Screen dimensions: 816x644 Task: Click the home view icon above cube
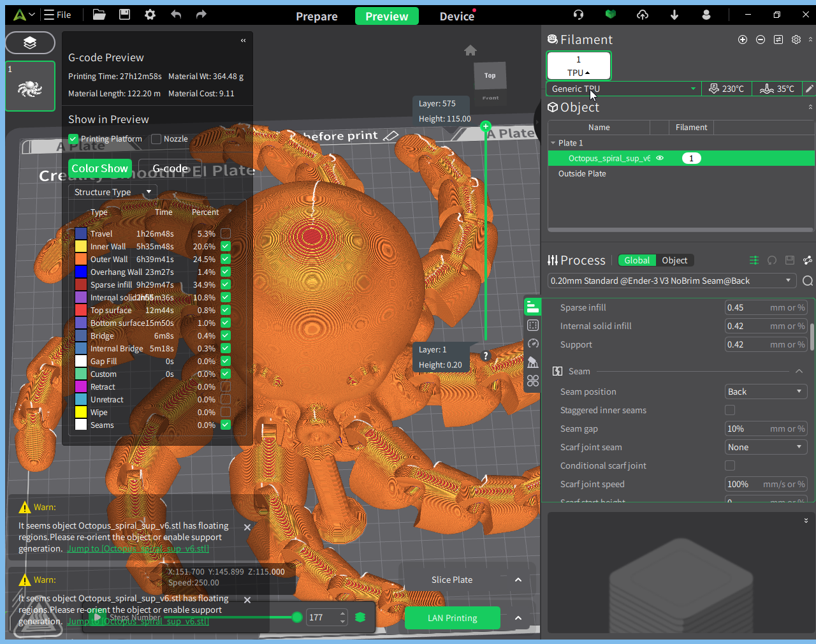[x=470, y=50]
